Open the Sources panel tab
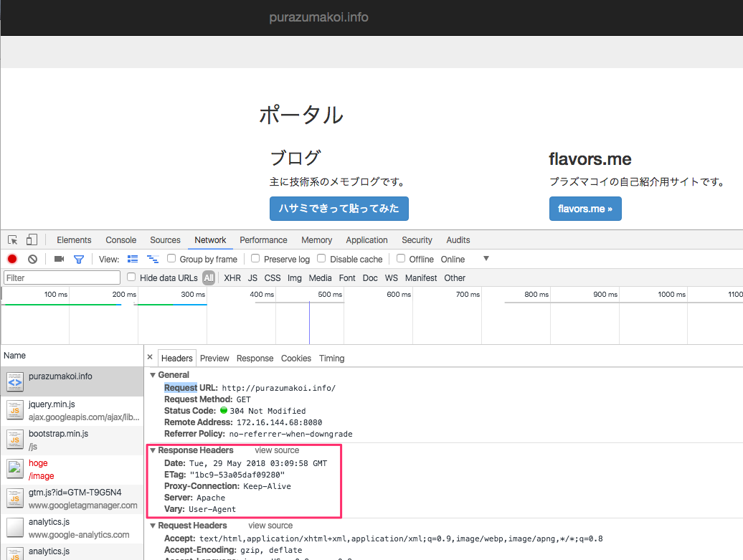 tap(165, 239)
